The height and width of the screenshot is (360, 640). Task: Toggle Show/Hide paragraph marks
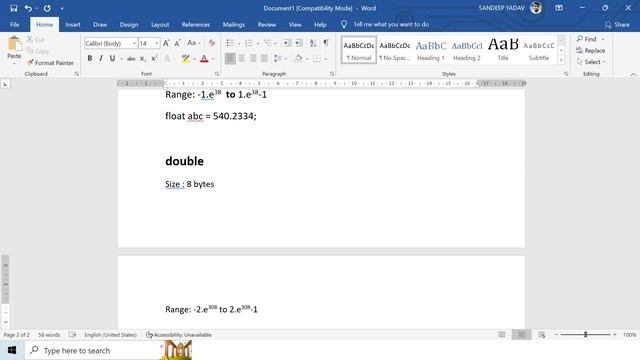tap(326, 43)
